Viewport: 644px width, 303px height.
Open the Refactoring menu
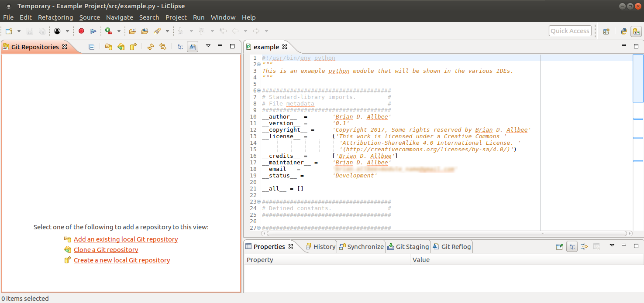pos(55,17)
